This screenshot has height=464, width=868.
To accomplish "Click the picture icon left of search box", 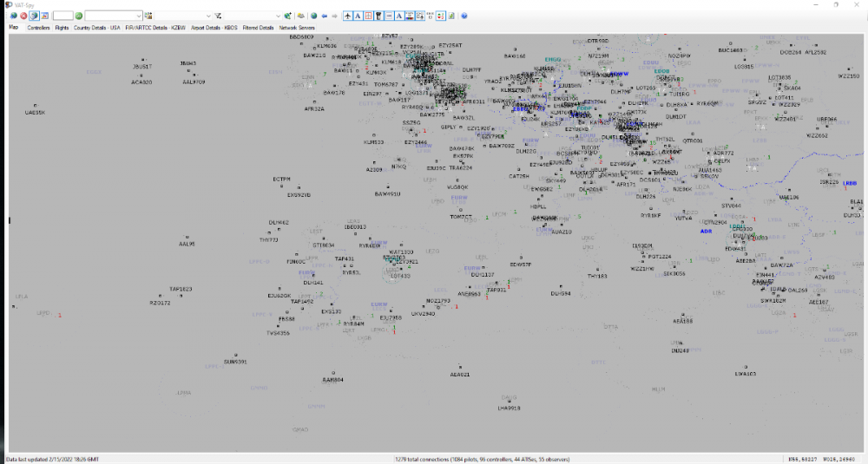I will [x=45, y=16].
